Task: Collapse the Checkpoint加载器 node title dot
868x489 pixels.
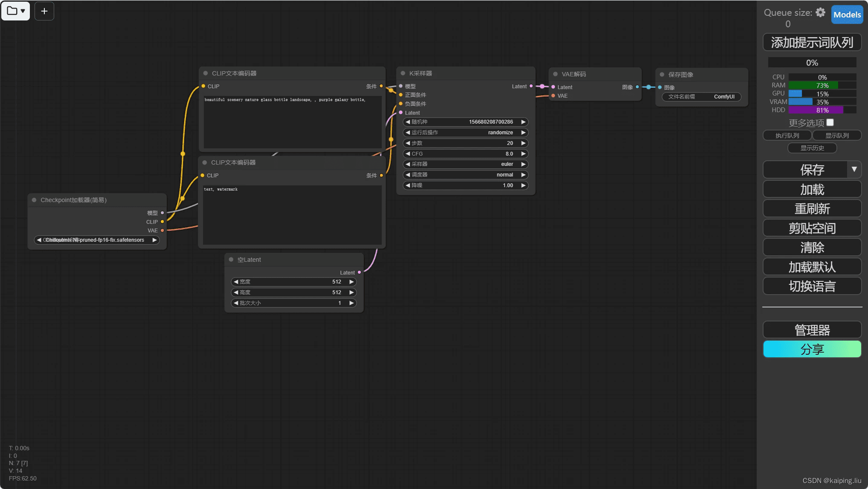Action: (34, 200)
